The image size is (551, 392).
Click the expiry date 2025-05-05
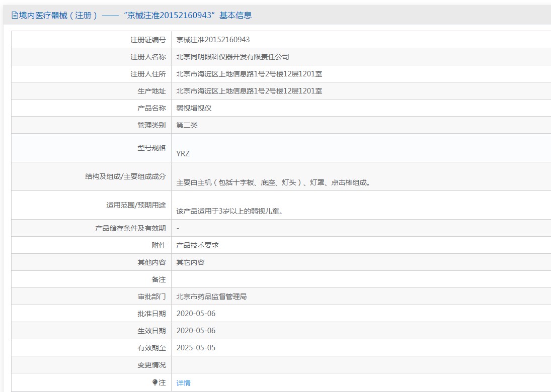pyautogui.click(x=196, y=348)
